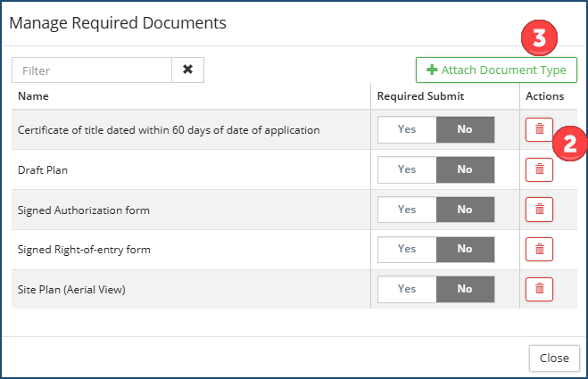Click the Attach Document Type button

(496, 70)
